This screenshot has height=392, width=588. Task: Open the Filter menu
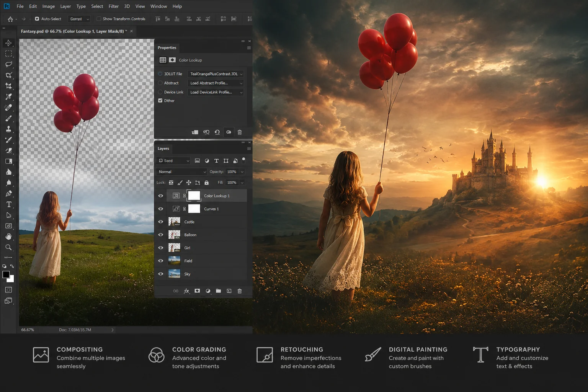click(x=113, y=6)
